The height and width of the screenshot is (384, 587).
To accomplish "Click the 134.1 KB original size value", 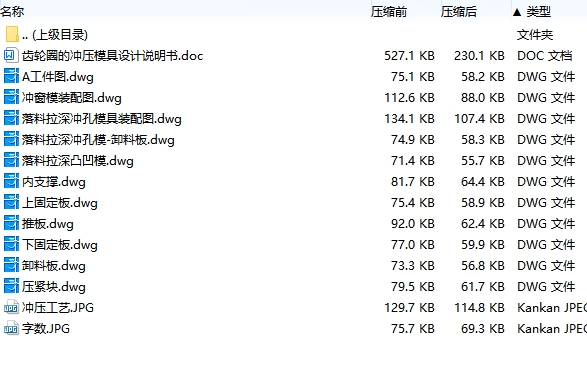I will tap(409, 119).
